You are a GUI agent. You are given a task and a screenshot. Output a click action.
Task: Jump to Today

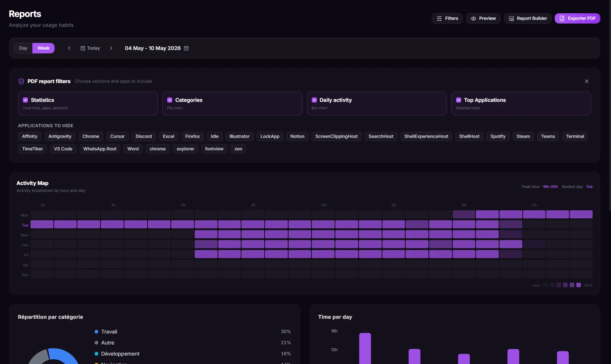click(x=90, y=48)
